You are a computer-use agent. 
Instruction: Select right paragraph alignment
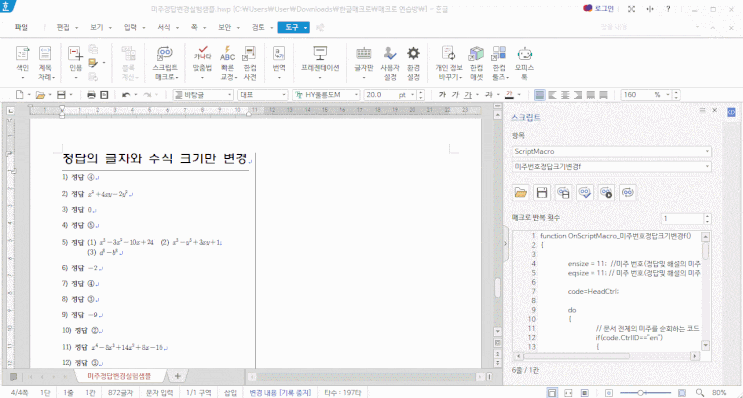pyautogui.click(x=578, y=95)
